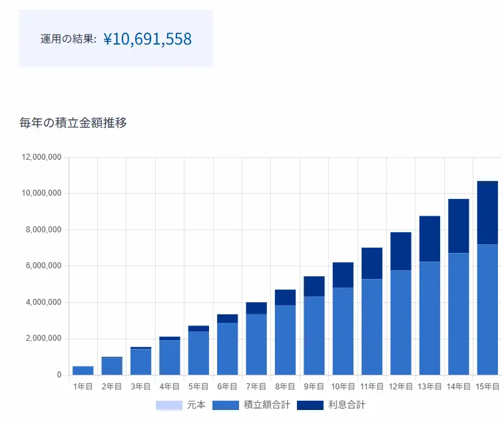The image size is (504, 426).
Task: Toggle the 元本 legend label
Action: click(x=196, y=405)
